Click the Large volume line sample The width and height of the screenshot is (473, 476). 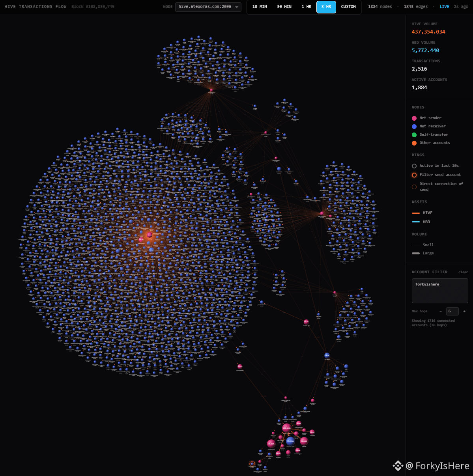click(x=416, y=253)
